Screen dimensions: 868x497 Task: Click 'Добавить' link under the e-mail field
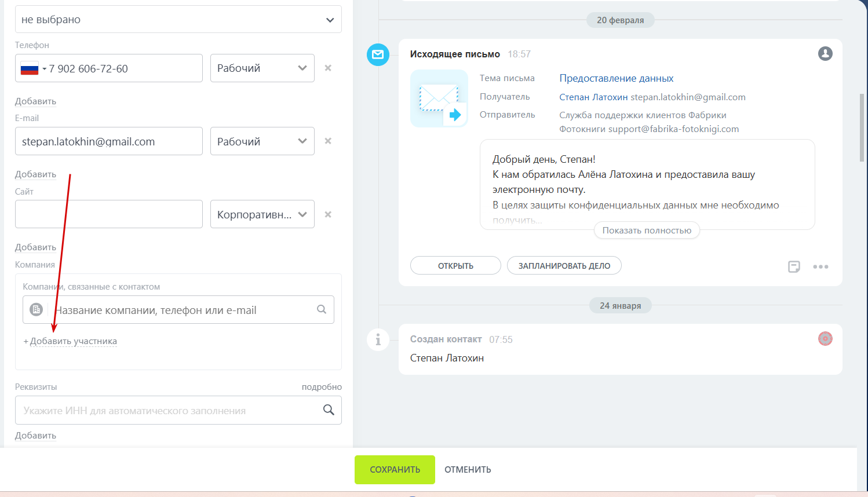click(35, 174)
